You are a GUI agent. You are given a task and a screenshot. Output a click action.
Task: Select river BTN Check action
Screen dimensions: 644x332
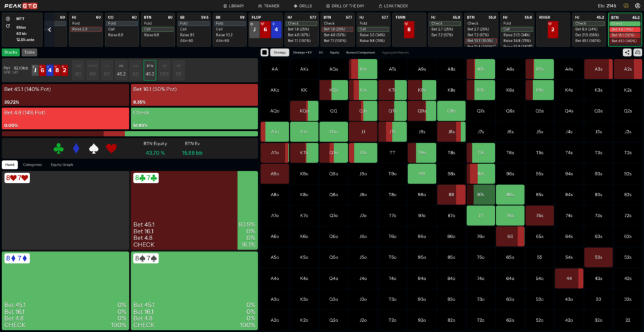point(625,24)
